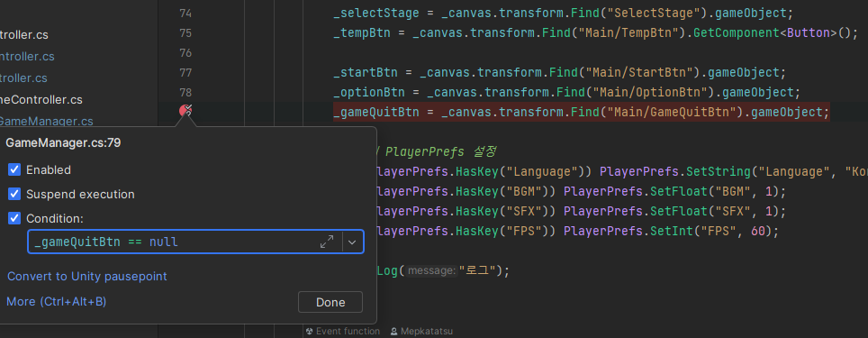Click the Mepkatatsu author hint

421,332
